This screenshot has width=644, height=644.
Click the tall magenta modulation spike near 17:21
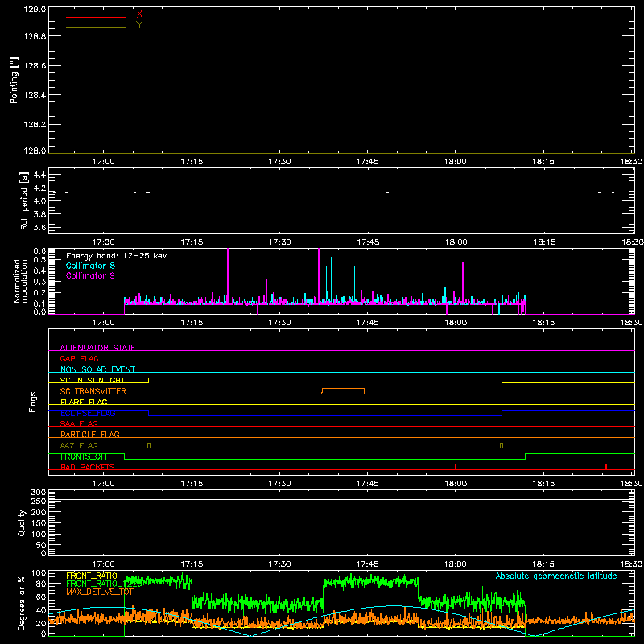(x=228, y=275)
